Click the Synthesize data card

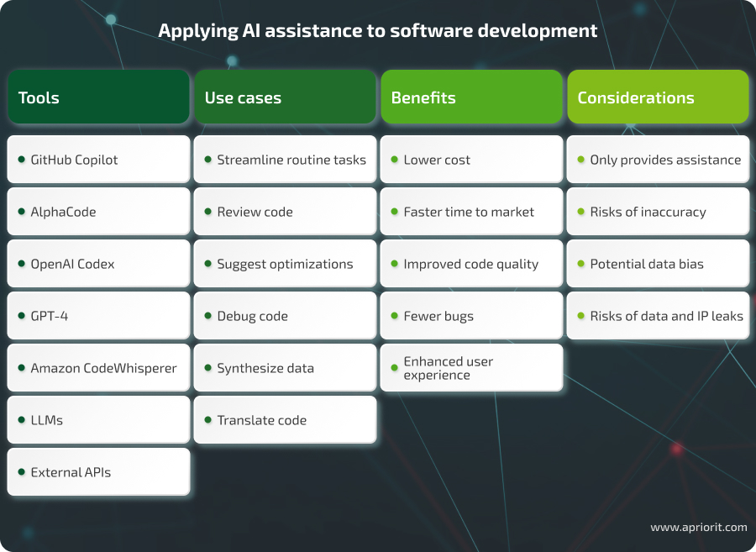[285, 367]
